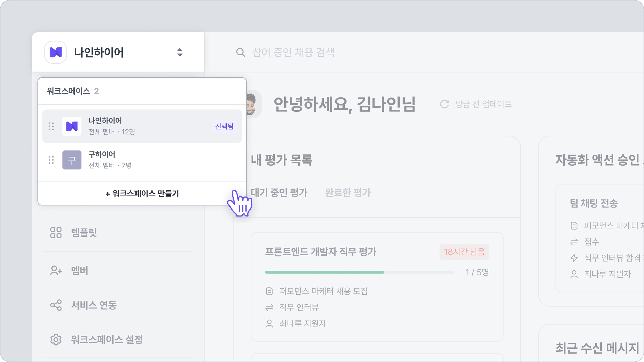Click the evaluation progress bar
The width and height of the screenshot is (644, 362).
359,272
